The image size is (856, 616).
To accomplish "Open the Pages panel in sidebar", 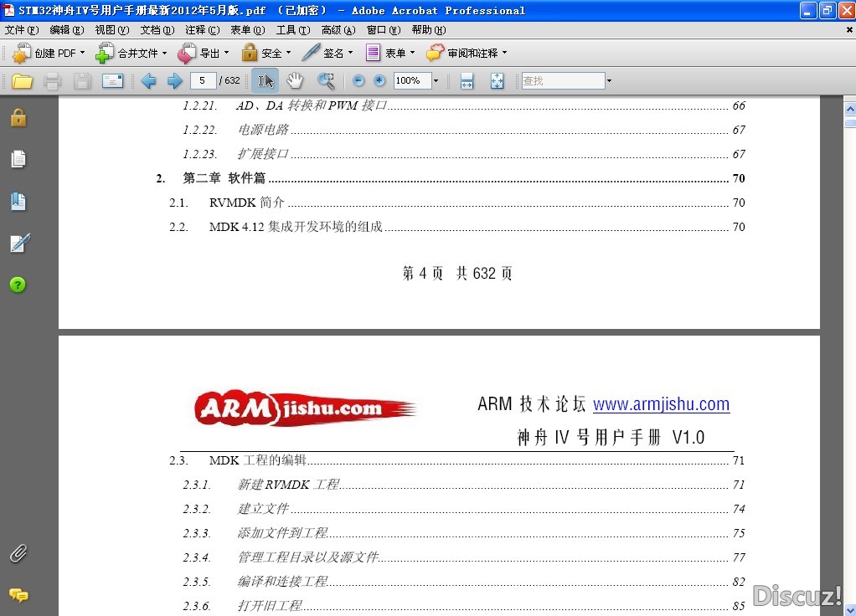I will tap(18, 159).
